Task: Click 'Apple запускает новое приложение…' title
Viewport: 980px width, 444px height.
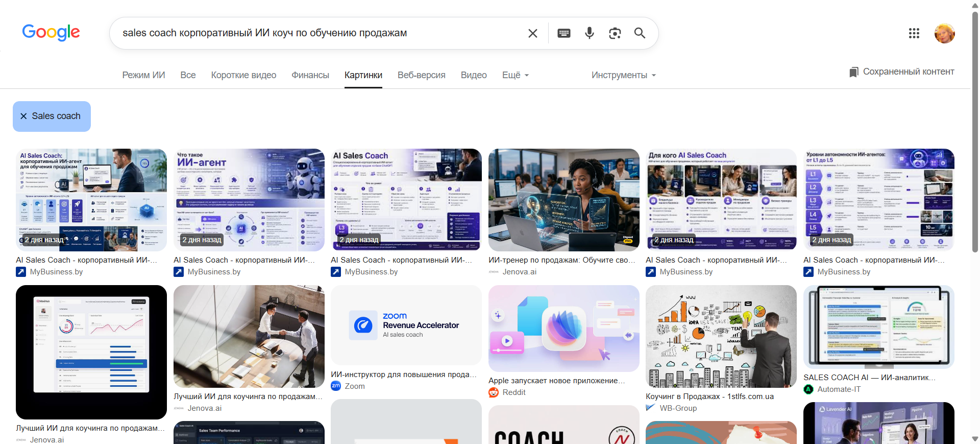Action: [556, 381]
